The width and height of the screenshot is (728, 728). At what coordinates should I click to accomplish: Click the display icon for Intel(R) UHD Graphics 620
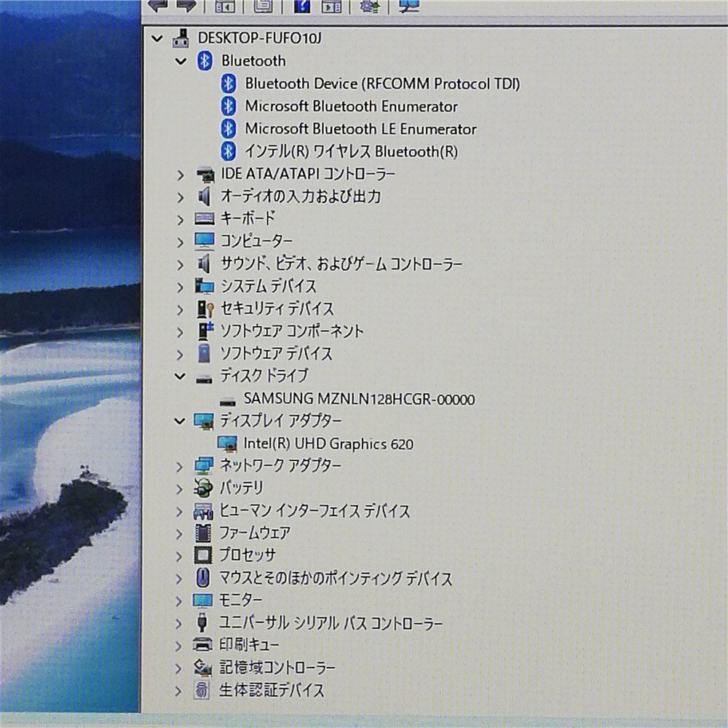coord(227,444)
